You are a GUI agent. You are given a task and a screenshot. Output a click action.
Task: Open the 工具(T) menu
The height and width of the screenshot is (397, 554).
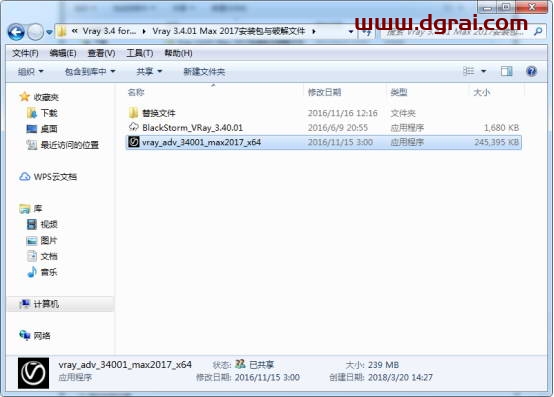point(140,53)
